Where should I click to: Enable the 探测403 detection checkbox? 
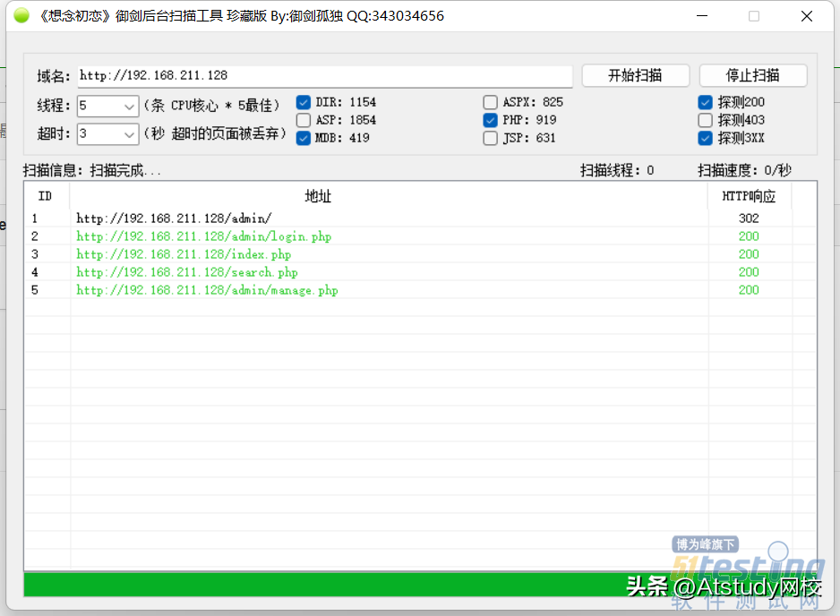(x=706, y=120)
